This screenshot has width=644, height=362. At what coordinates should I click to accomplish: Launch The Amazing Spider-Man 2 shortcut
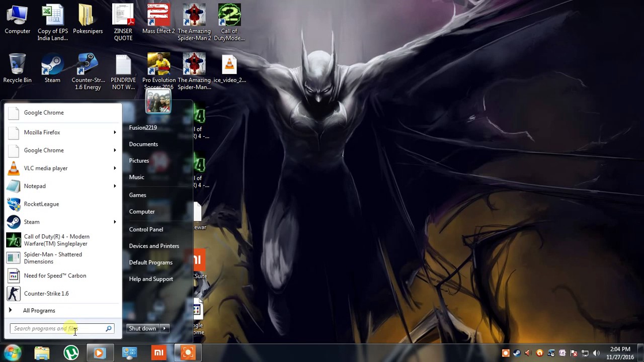(x=194, y=23)
